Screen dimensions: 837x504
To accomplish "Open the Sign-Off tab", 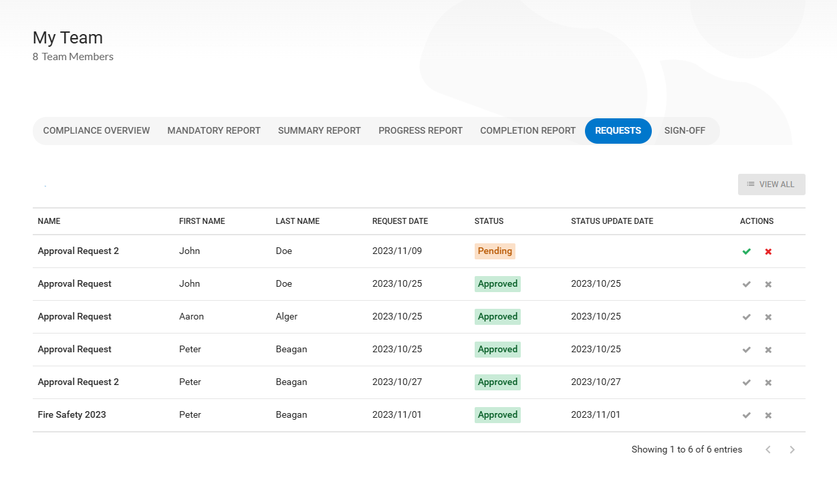I will point(685,131).
